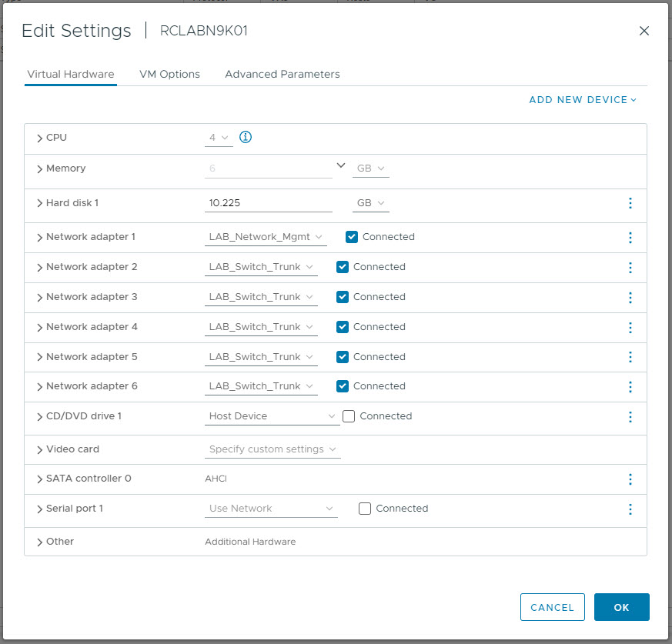Open Network adapter 2 actions menu
Screen dimensions: 672x644
[630, 267]
